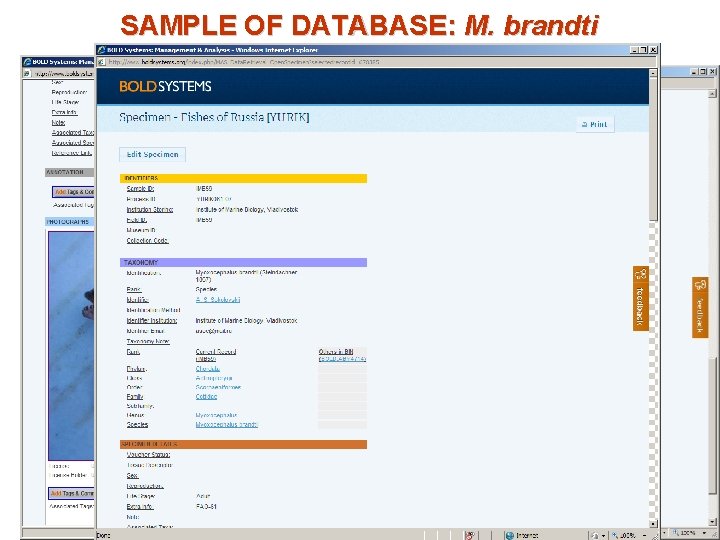This screenshot has width=720, height=540.
Task: Click the specimen photograph in the back window
Action: coord(71,345)
